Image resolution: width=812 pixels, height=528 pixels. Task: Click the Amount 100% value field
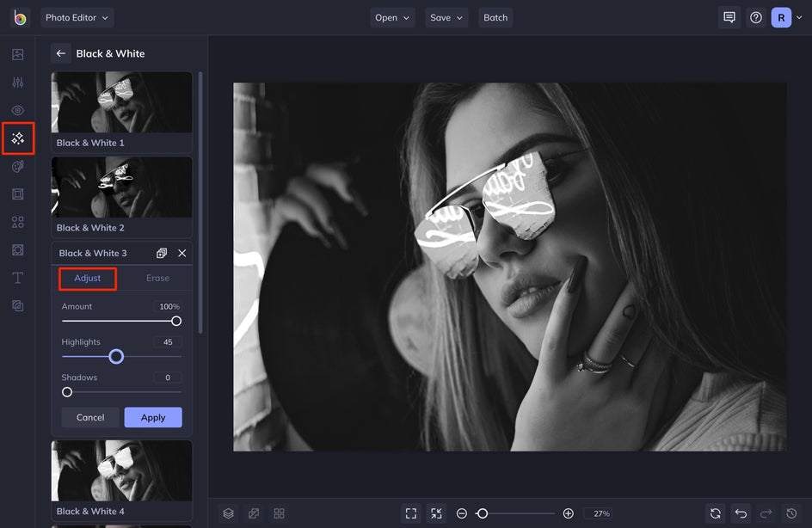tap(168, 306)
